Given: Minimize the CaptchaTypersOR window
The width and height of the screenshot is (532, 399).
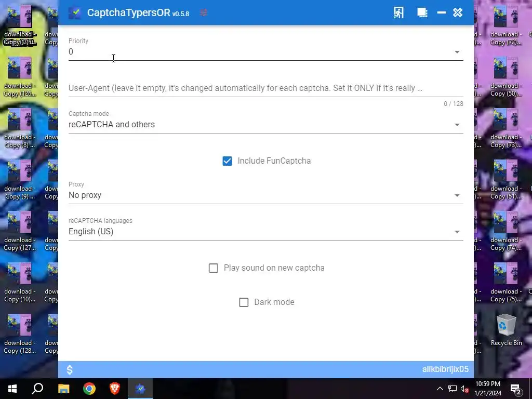Looking at the screenshot, I should pos(442,12).
